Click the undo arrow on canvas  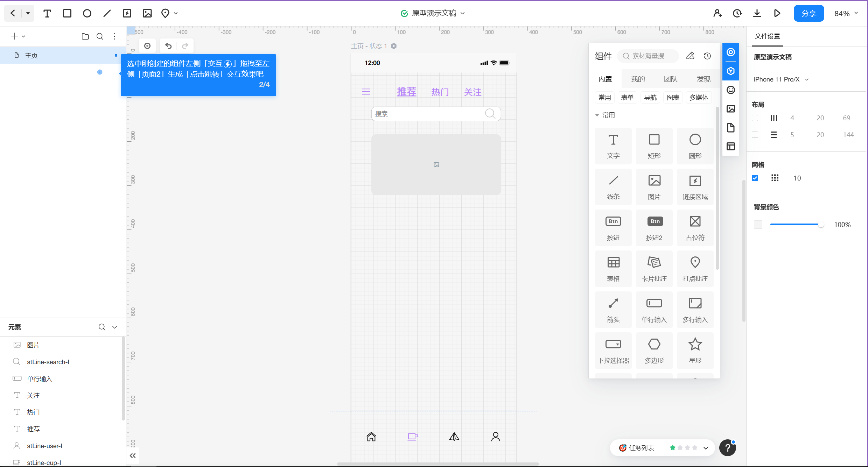pos(168,46)
